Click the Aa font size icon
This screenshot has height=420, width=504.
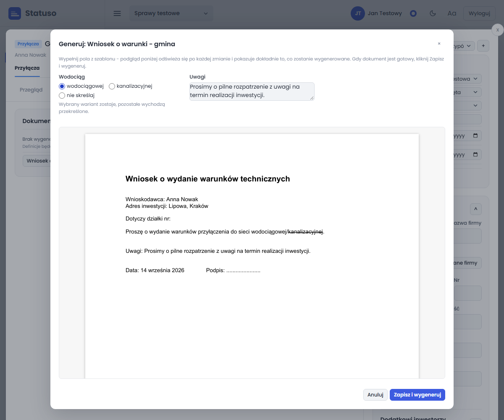pos(452,13)
